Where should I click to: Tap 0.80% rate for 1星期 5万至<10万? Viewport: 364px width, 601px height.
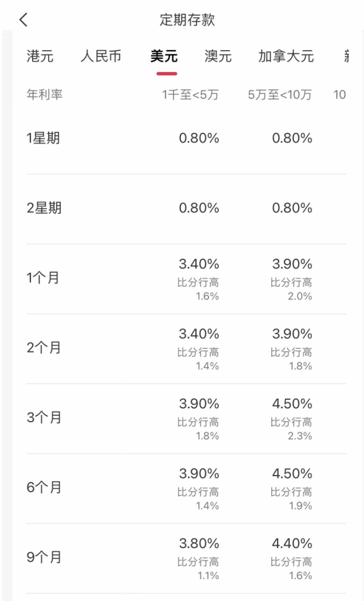[292, 138]
